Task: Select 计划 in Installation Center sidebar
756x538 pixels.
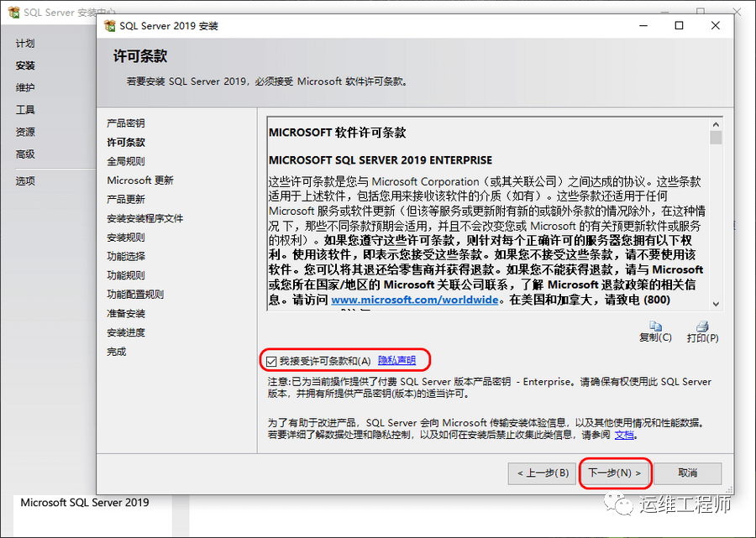Action: tap(25, 44)
